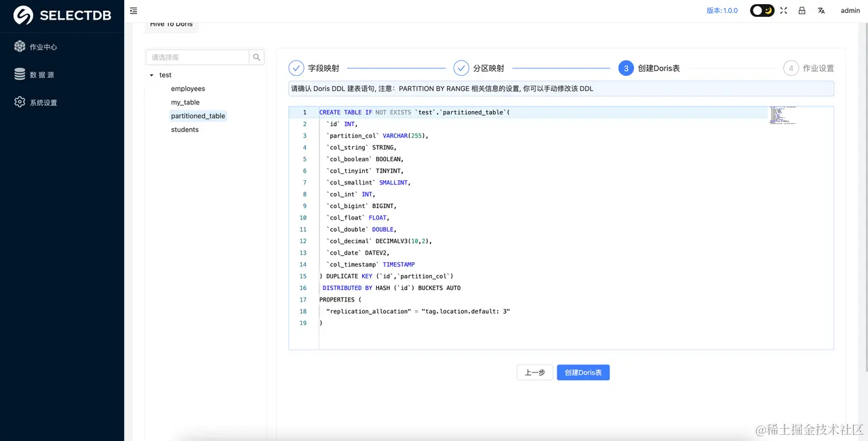Click the 数据源 database icon

point(20,75)
